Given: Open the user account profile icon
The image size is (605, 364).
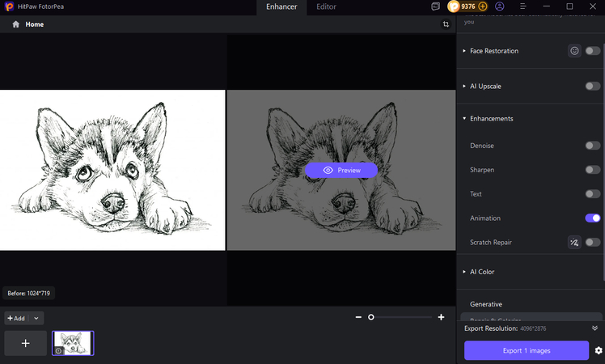Looking at the screenshot, I should (x=500, y=6).
